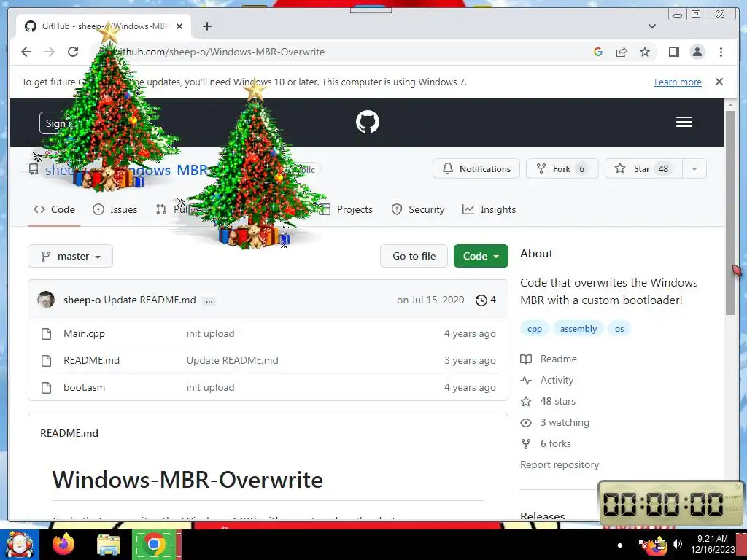Expand the green Code dropdown
Viewport: 747px width, 560px height.
(x=481, y=256)
